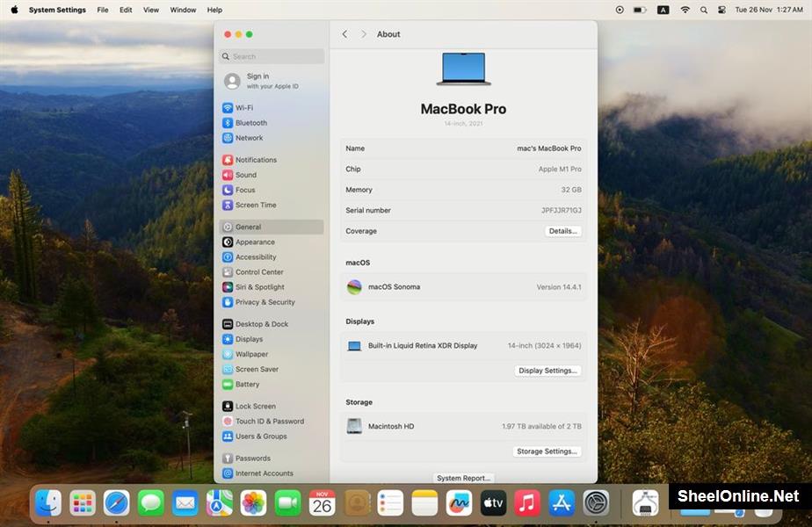This screenshot has width=812, height=527.
Task: Open Appearance settings
Action: (x=272, y=242)
